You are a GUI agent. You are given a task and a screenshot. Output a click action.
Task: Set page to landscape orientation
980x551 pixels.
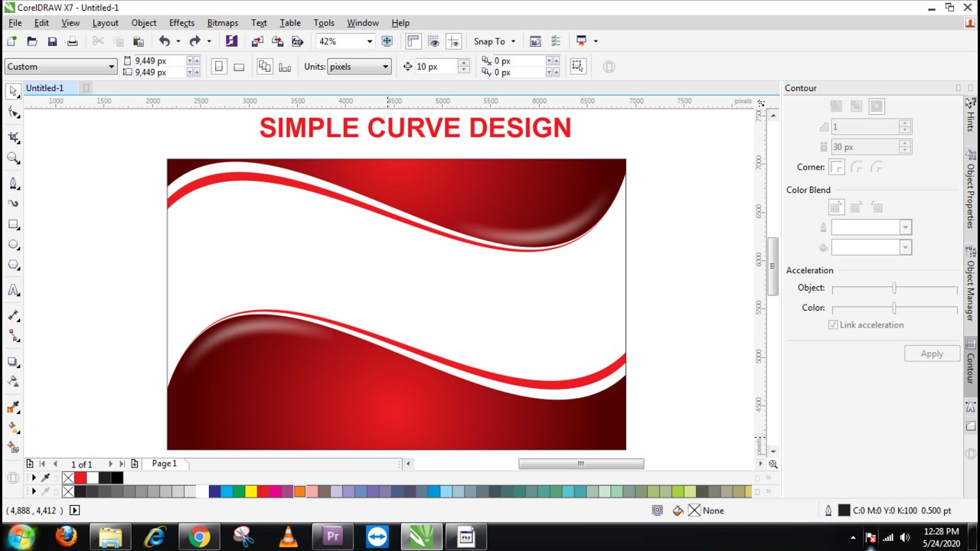coord(239,67)
